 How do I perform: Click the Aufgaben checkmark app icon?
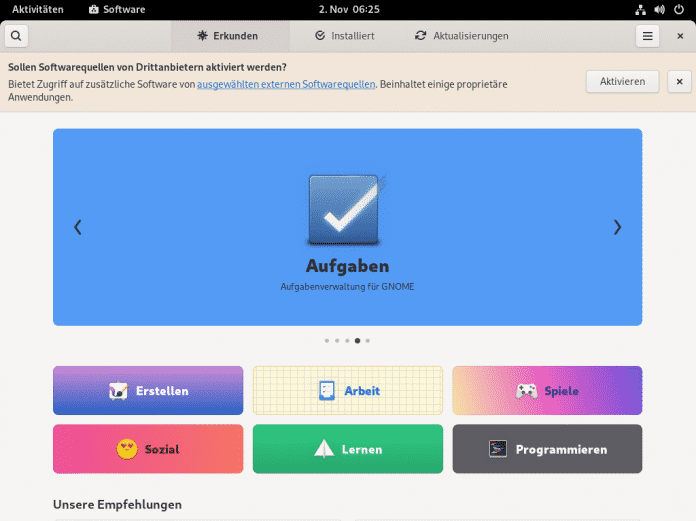tap(346, 210)
